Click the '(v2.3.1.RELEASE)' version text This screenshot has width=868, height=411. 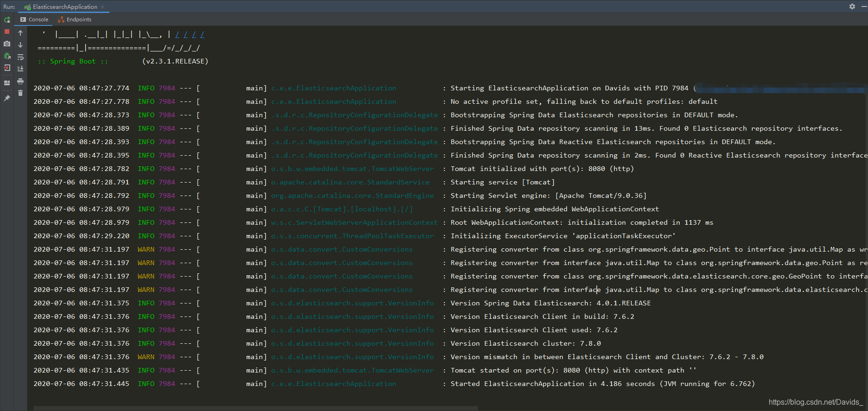click(175, 61)
